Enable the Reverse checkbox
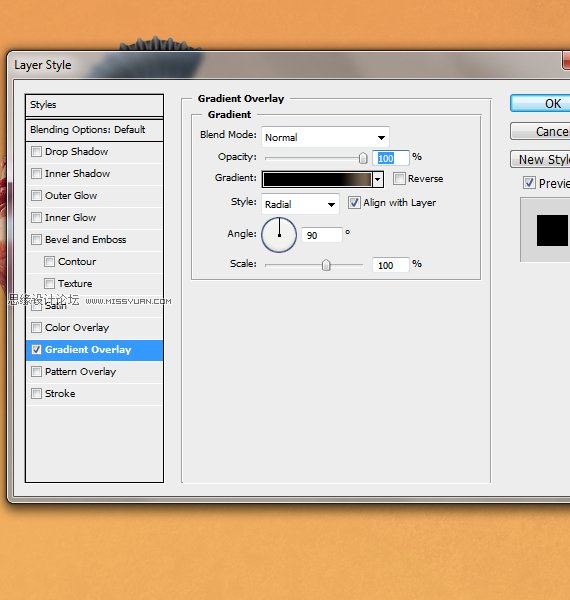The width and height of the screenshot is (570, 600). [x=399, y=178]
